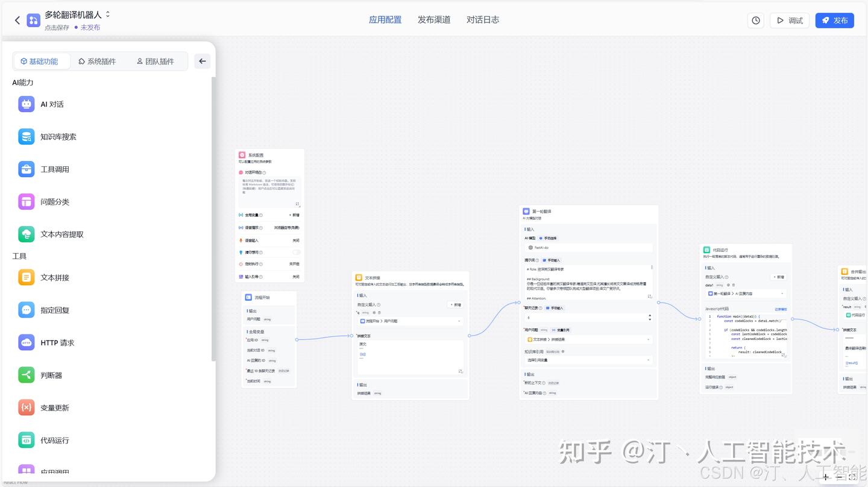The image size is (868, 487).
Task: Select the 问题分类 node icon
Action: click(26, 201)
